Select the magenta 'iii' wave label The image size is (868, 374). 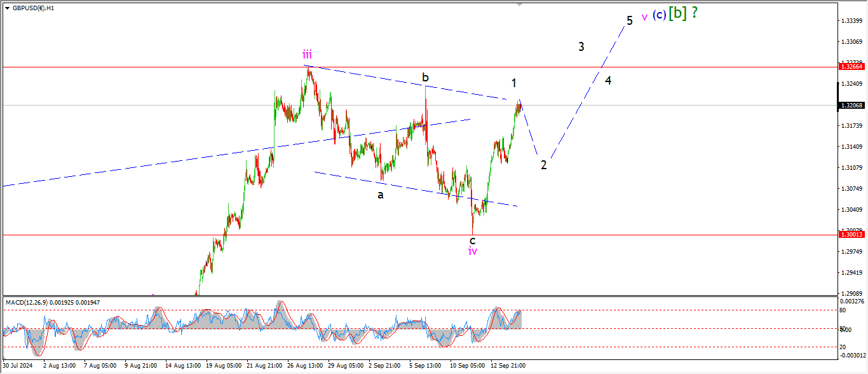307,54
